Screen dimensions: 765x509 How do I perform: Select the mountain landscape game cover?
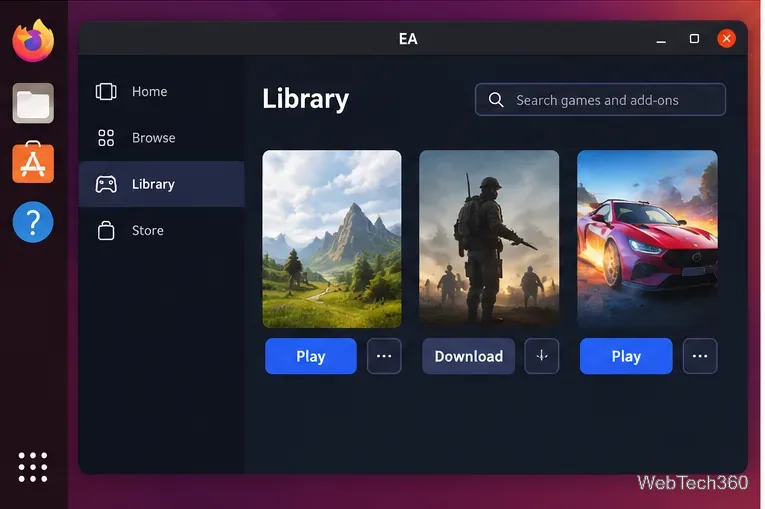coord(332,239)
